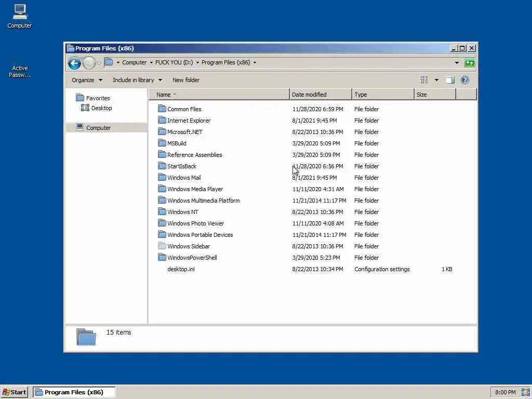Select the desktop.ini file name
This screenshot has width=532, height=399.
(181, 269)
